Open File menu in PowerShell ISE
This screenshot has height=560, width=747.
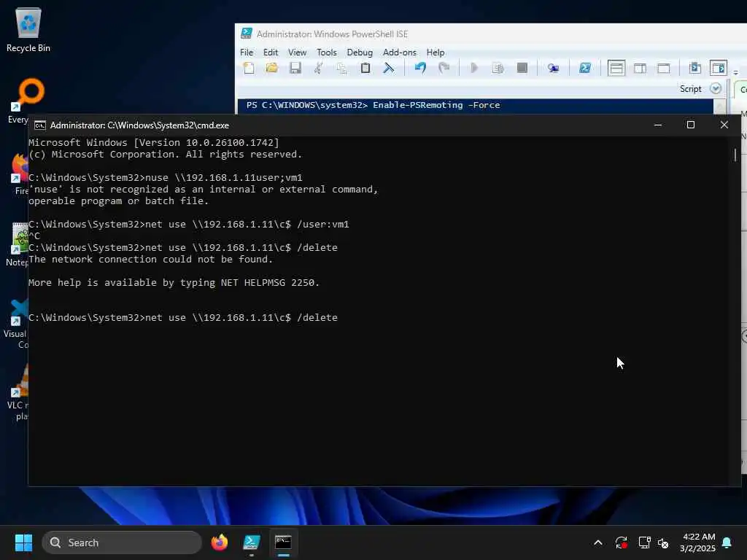tap(247, 52)
